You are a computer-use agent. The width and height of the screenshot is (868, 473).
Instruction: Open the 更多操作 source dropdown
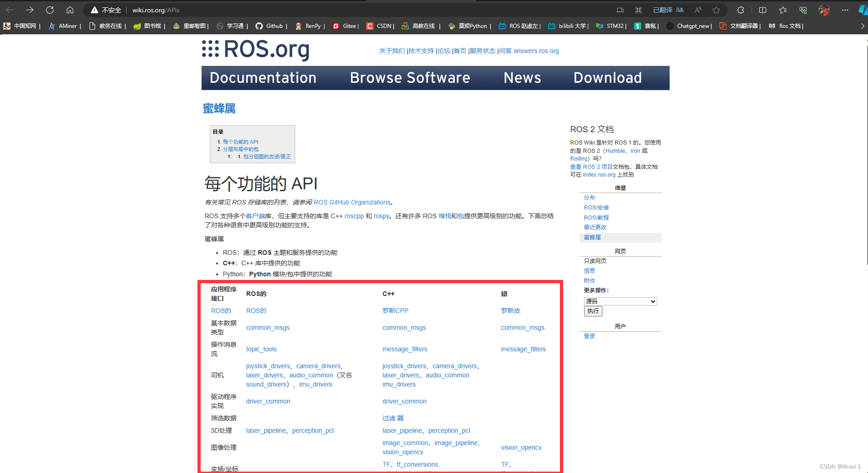(620, 301)
